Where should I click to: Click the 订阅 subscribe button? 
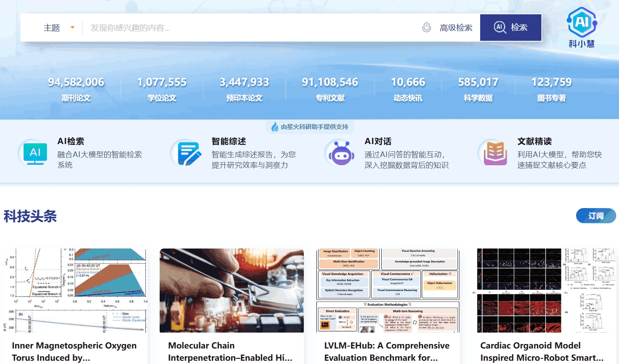point(596,215)
